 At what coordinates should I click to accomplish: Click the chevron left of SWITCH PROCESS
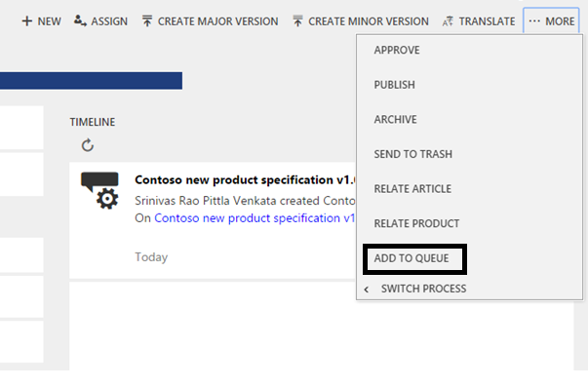tap(367, 290)
